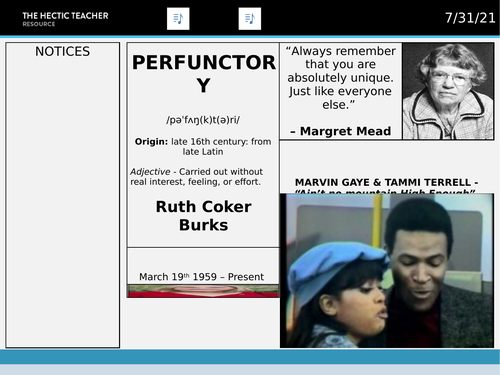Click the Margret Mead attribution

[340, 131]
